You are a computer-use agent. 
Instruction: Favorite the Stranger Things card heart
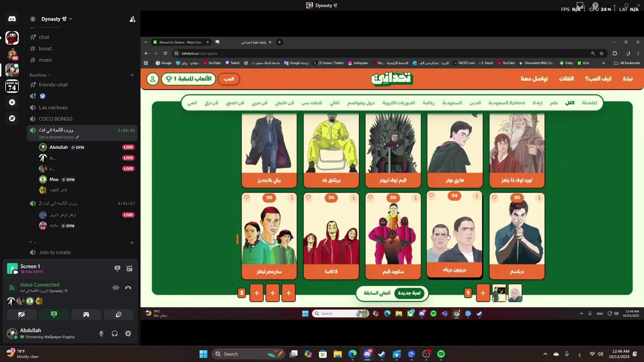click(x=247, y=198)
